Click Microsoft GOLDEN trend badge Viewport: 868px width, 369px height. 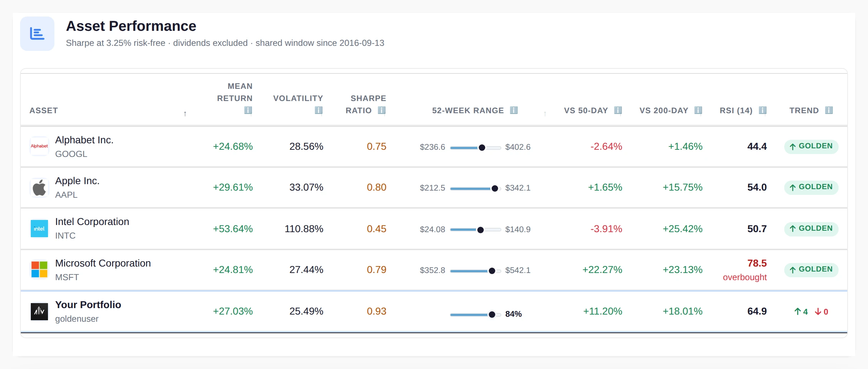811,270
